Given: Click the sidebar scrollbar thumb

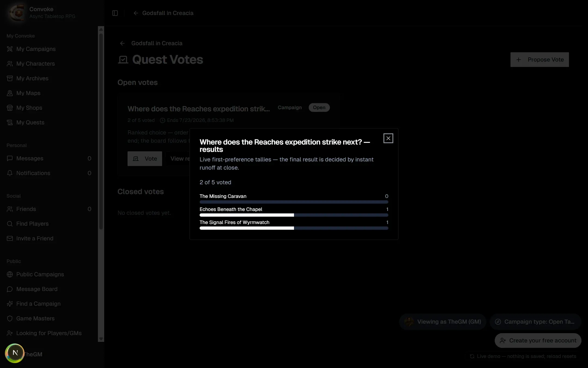Looking at the screenshot, I should (101, 131).
